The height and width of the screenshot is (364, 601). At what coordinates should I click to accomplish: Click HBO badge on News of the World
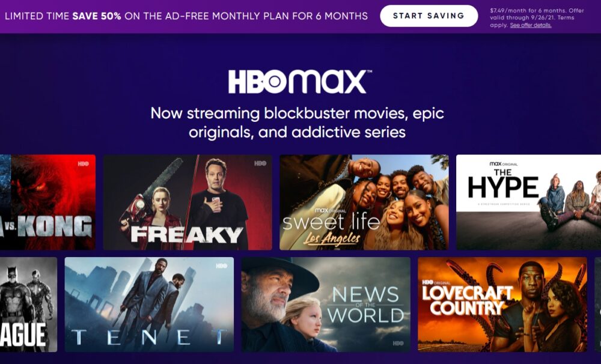(398, 343)
